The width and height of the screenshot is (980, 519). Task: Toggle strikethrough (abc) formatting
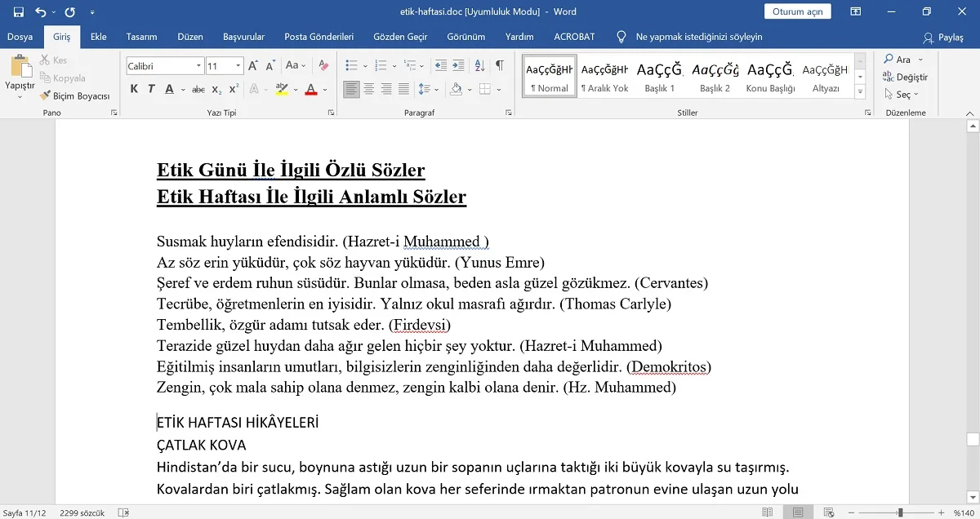coord(198,90)
